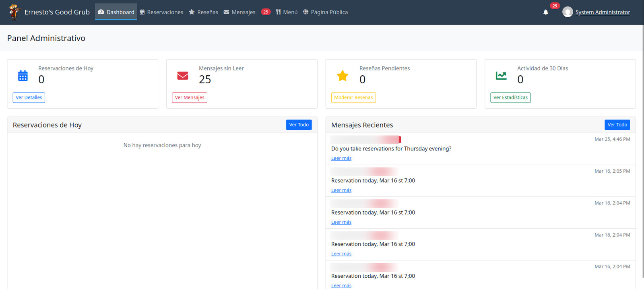Screen dimensions: 644x289
Task: Click the page vertical scrollbar
Action: (642, 151)
